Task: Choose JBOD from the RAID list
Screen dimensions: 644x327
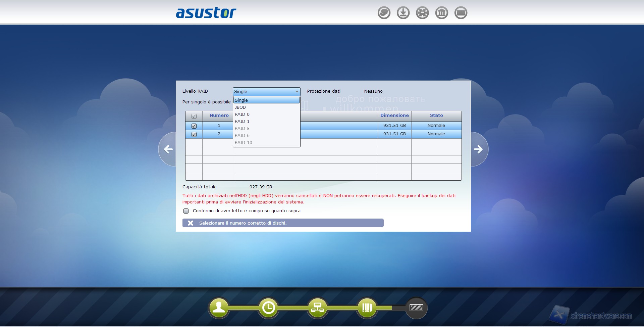Action: (x=240, y=107)
